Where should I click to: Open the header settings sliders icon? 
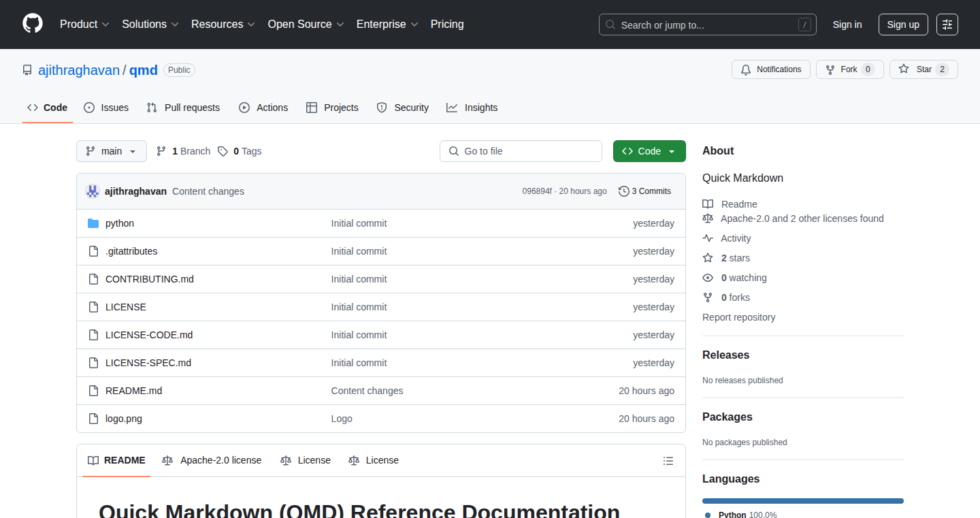click(947, 25)
